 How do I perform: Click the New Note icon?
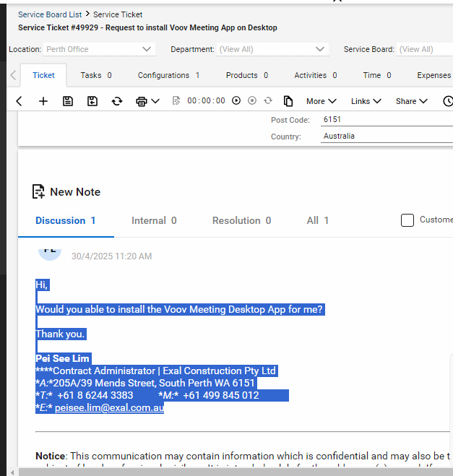pyautogui.click(x=38, y=192)
